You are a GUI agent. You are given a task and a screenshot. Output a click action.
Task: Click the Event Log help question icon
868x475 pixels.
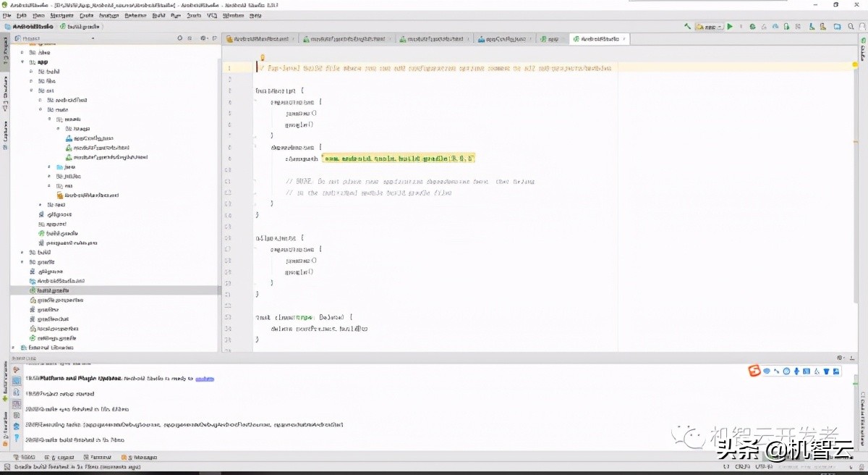pyautogui.click(x=16, y=439)
